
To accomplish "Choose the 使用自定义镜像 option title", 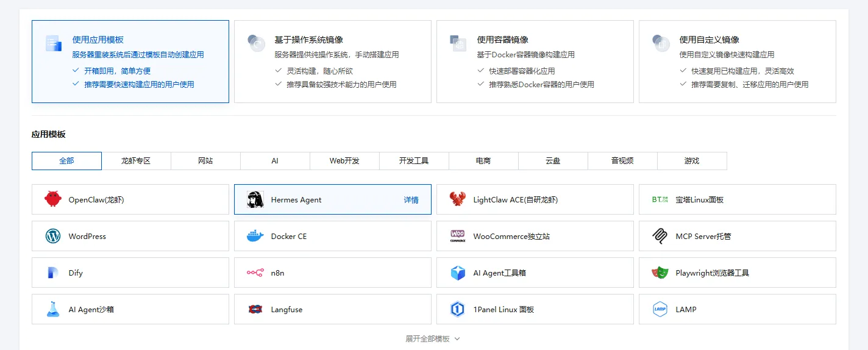I will 709,40.
